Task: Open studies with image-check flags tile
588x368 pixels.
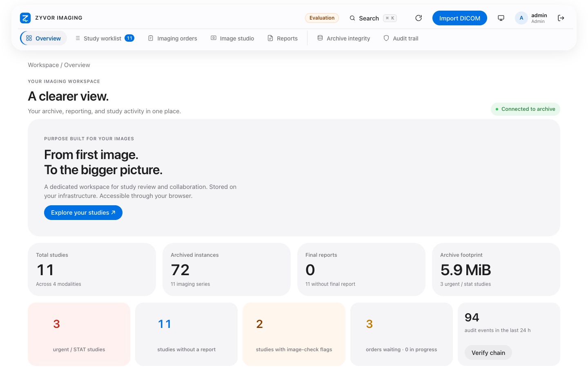Action: 294,334
